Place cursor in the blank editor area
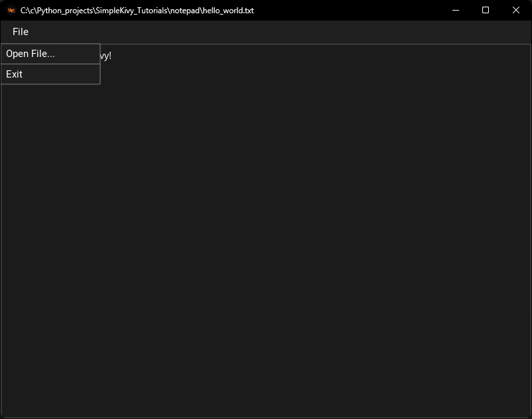Image resolution: width=532 pixels, height=419 pixels. (x=265, y=232)
